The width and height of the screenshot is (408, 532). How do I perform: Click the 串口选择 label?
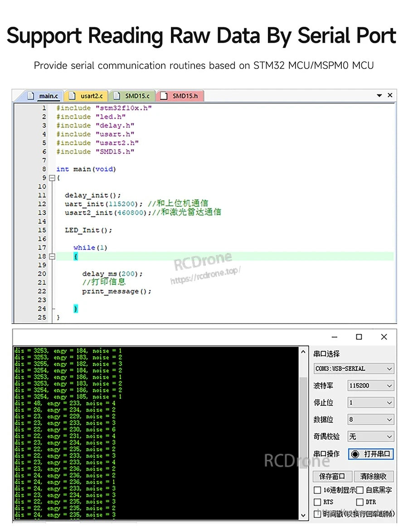coord(326,354)
